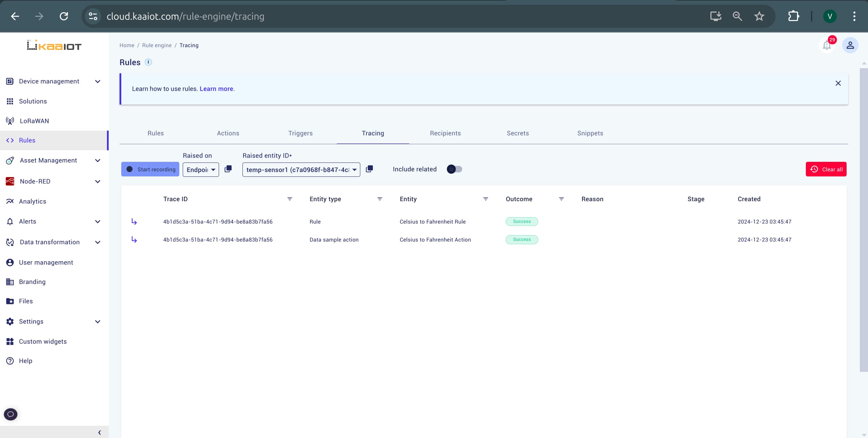
Task: Switch to the Recipients tab
Action: pos(446,133)
